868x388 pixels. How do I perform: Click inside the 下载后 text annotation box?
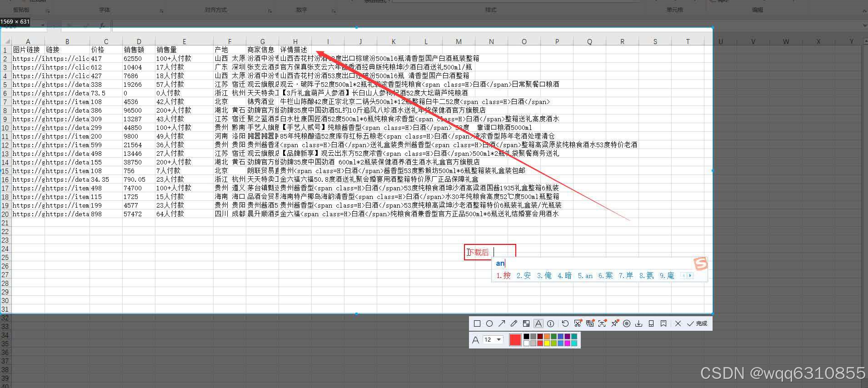pyautogui.click(x=490, y=252)
